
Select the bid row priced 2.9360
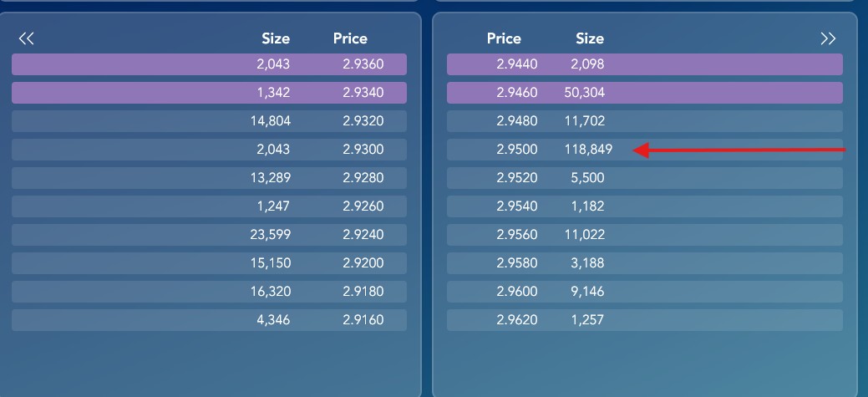[209, 64]
